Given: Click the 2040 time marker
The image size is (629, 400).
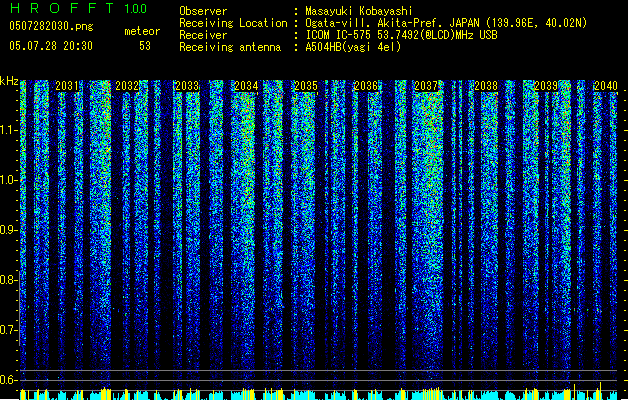Looking at the screenshot, I should point(606,86).
